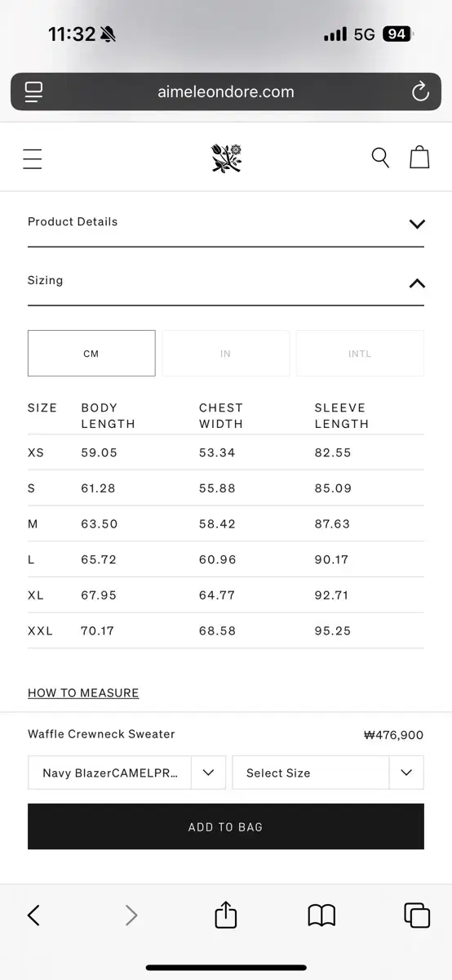Tap the Safari page reload icon

(x=420, y=92)
